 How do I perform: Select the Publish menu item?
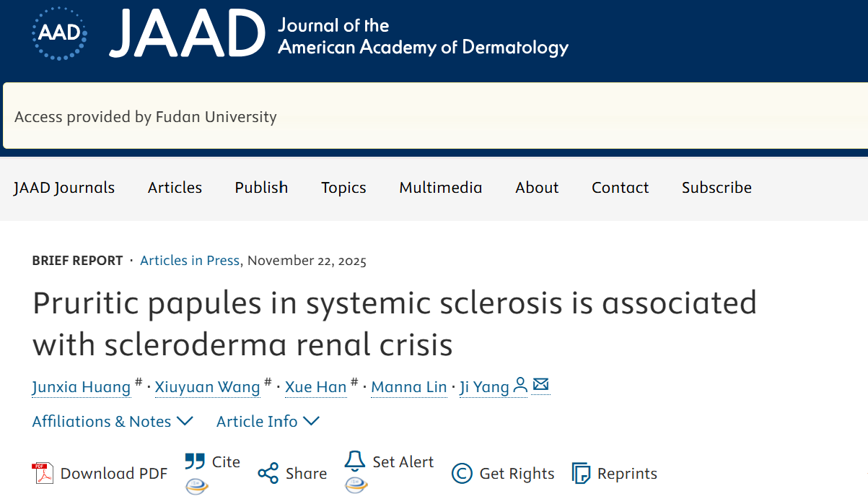tap(261, 188)
